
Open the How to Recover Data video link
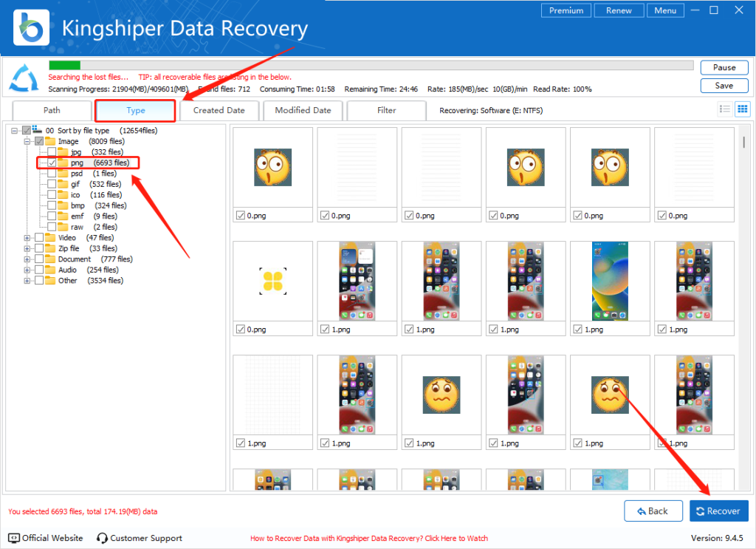pos(369,538)
